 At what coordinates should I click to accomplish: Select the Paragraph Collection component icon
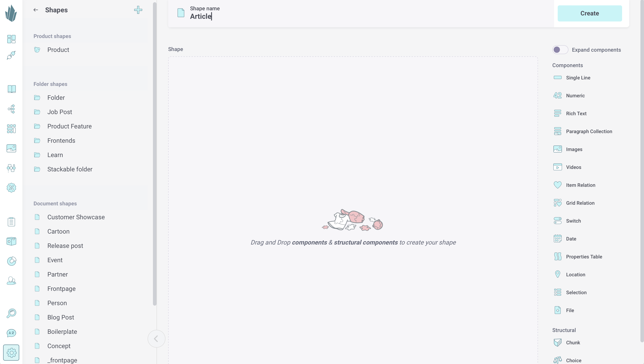coord(558,131)
